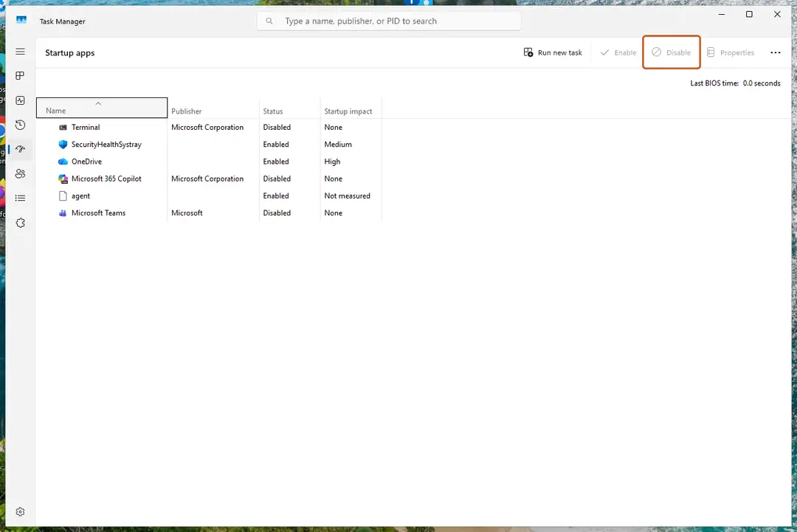Click the Microsoft Teams icon
This screenshot has height=532, width=797.
63,213
